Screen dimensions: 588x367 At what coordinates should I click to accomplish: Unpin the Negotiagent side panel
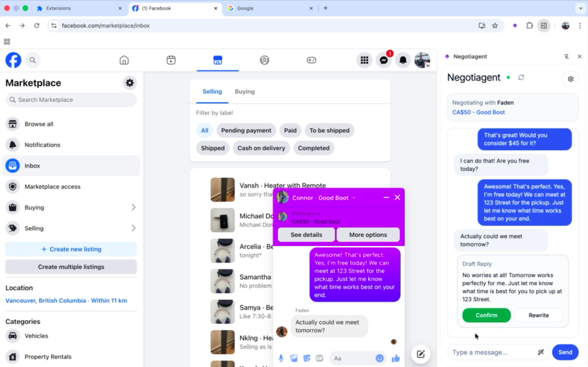[x=566, y=57]
